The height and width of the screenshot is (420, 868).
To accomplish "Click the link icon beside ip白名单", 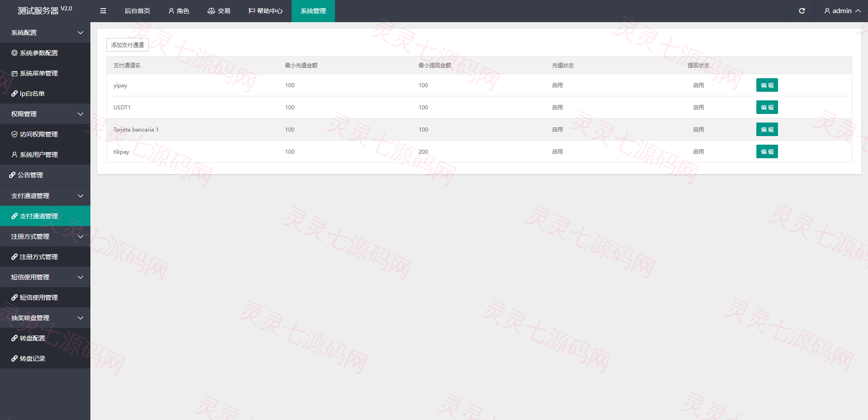I will coord(14,94).
